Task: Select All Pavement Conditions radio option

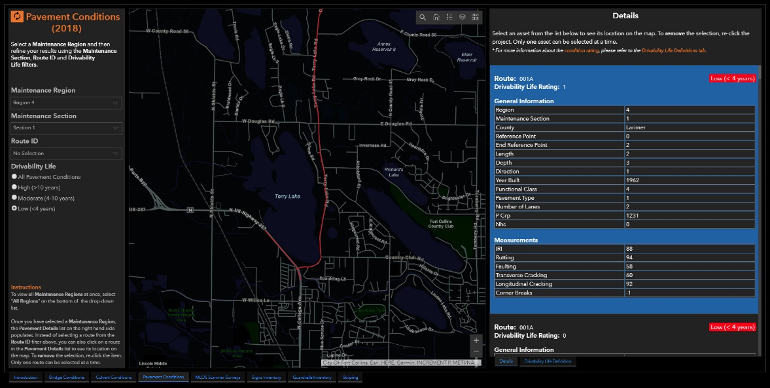Action: click(14, 176)
